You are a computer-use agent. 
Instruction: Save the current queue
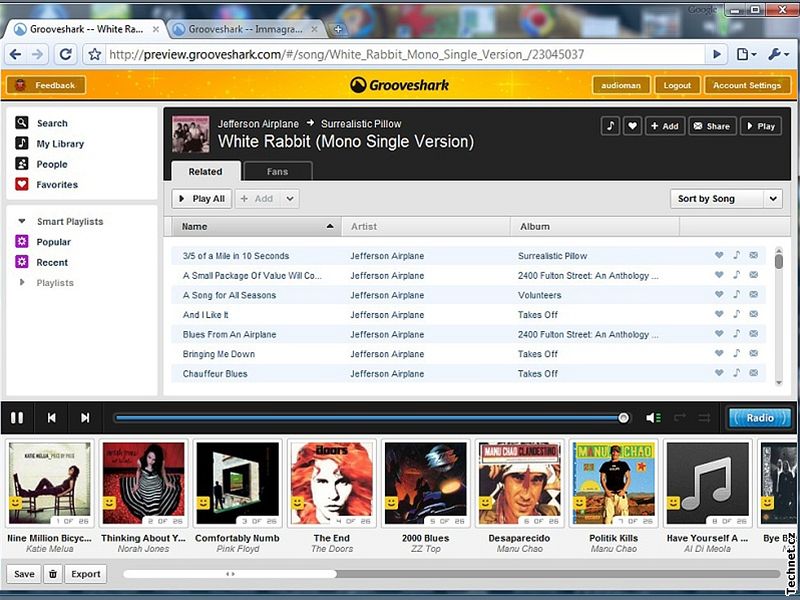[24, 574]
